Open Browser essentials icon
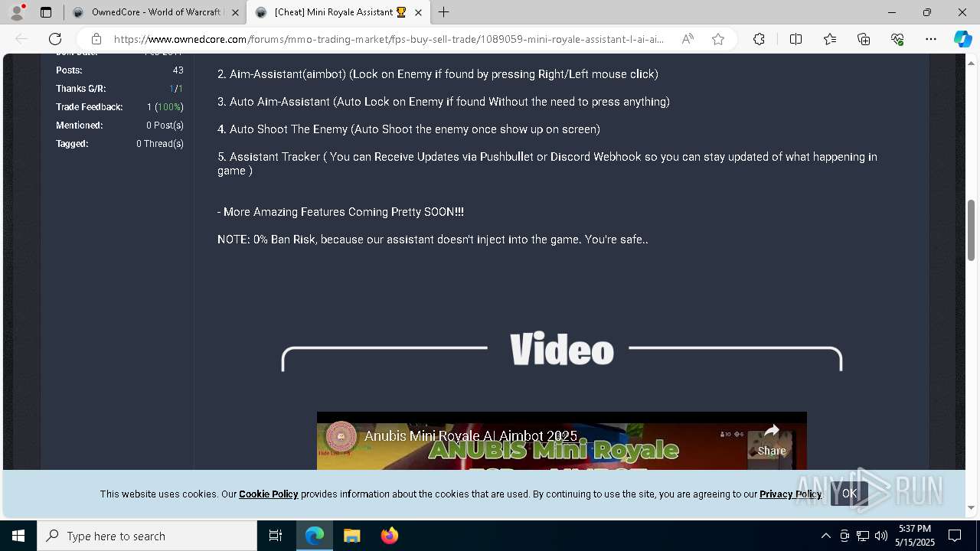 [x=897, y=39]
